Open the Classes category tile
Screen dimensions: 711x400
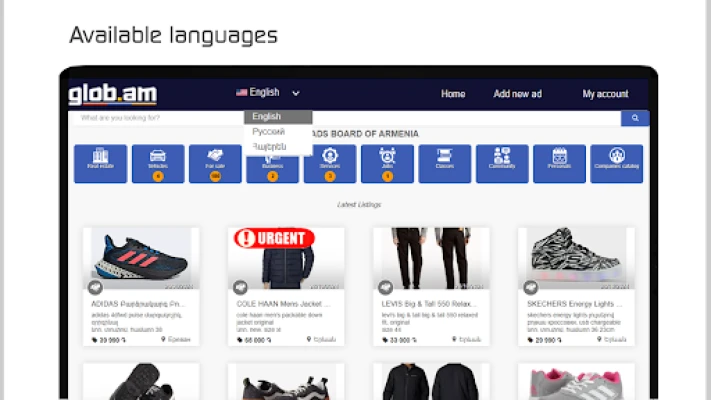[444, 164]
